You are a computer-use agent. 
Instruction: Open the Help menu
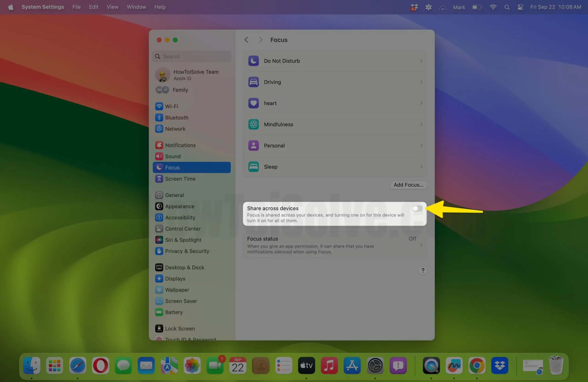pos(160,7)
